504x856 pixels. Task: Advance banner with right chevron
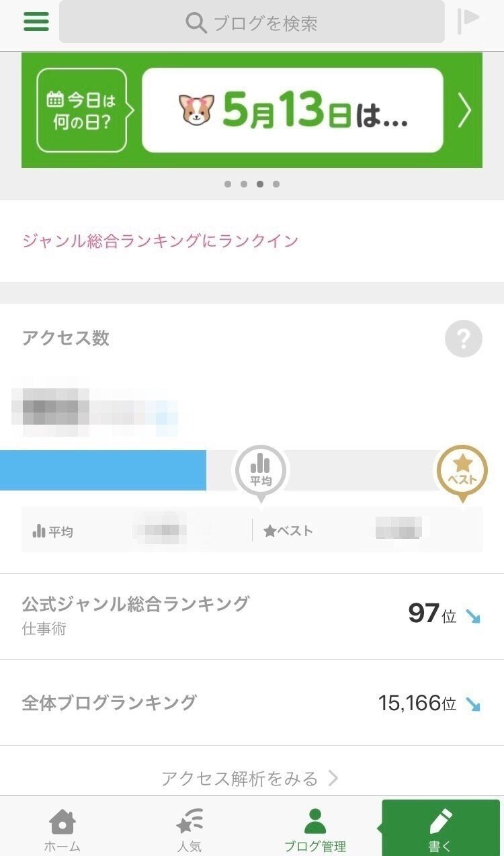click(x=464, y=110)
